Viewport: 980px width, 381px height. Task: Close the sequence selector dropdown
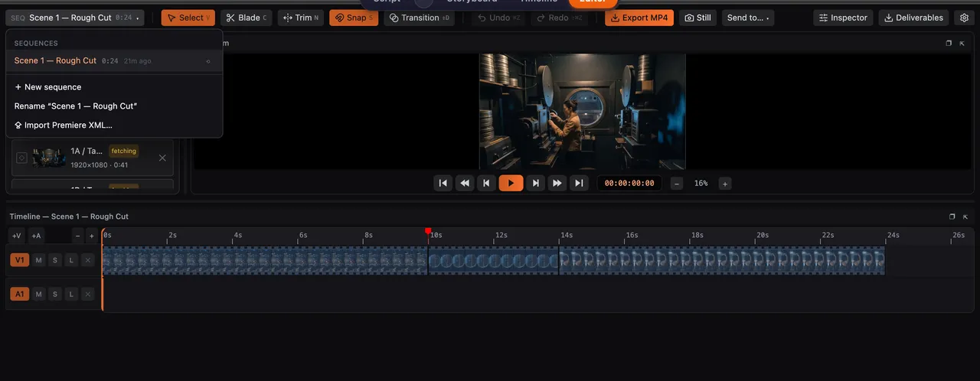tap(75, 18)
